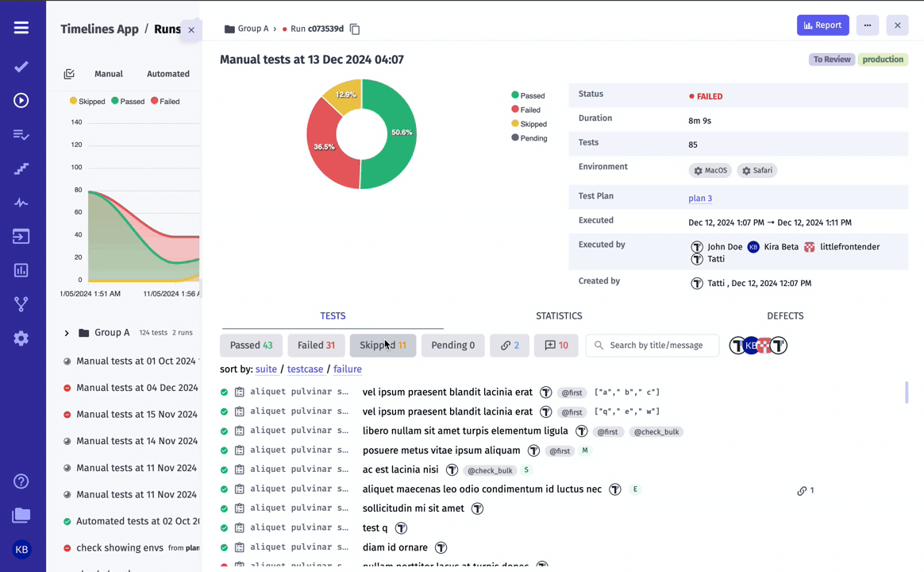
Task: Open the Plans checklist sidebar icon
Action: pos(21,135)
